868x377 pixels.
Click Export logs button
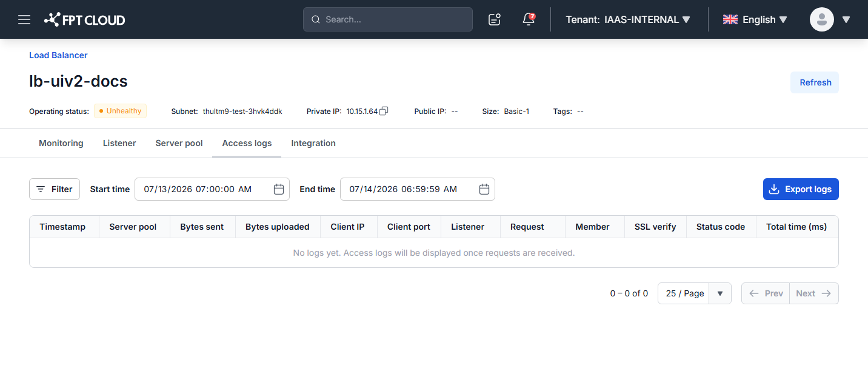pos(801,189)
